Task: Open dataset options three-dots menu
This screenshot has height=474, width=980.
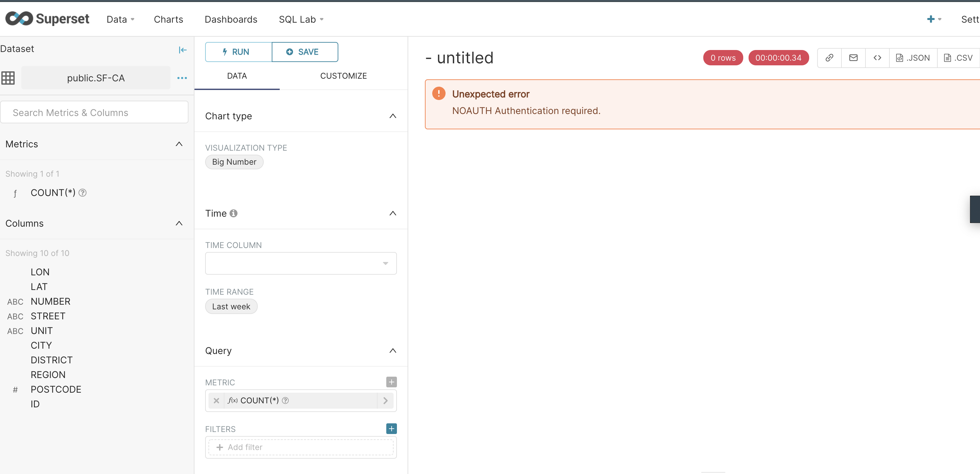Action: 182,78
